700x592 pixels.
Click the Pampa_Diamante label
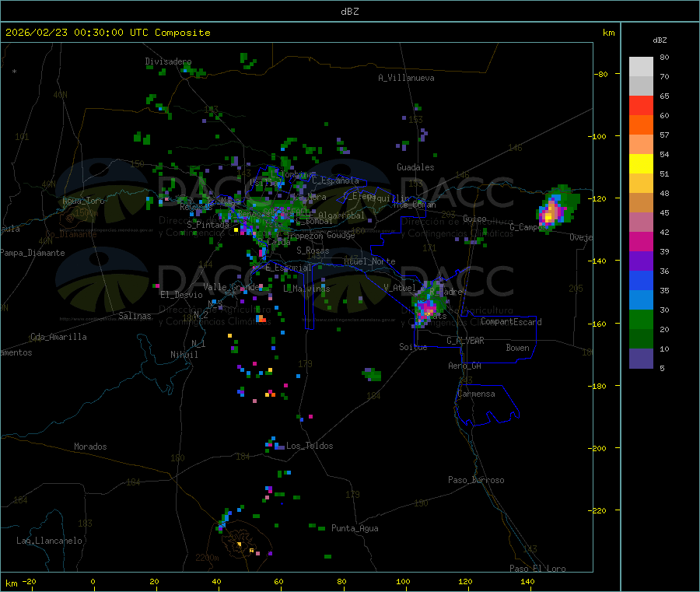pos(32,253)
